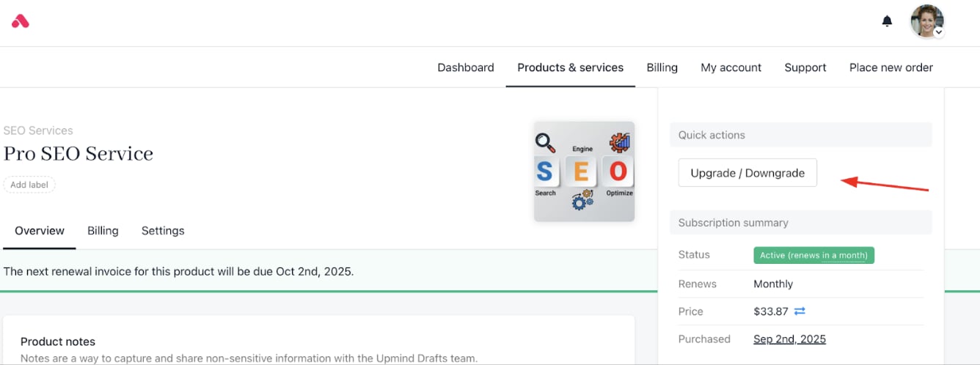This screenshot has height=365, width=980.
Task: Open the Support page
Action: [x=805, y=67]
